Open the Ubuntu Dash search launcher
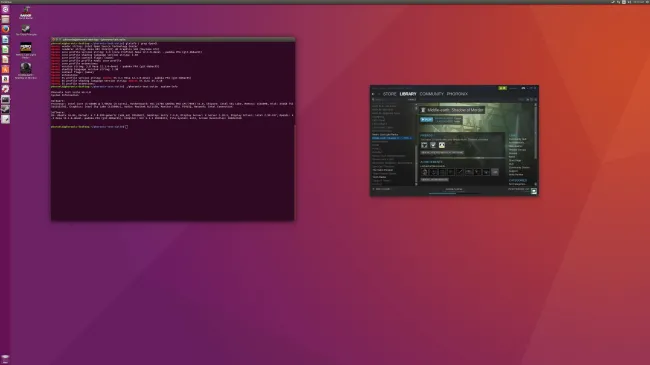 tap(5, 9)
